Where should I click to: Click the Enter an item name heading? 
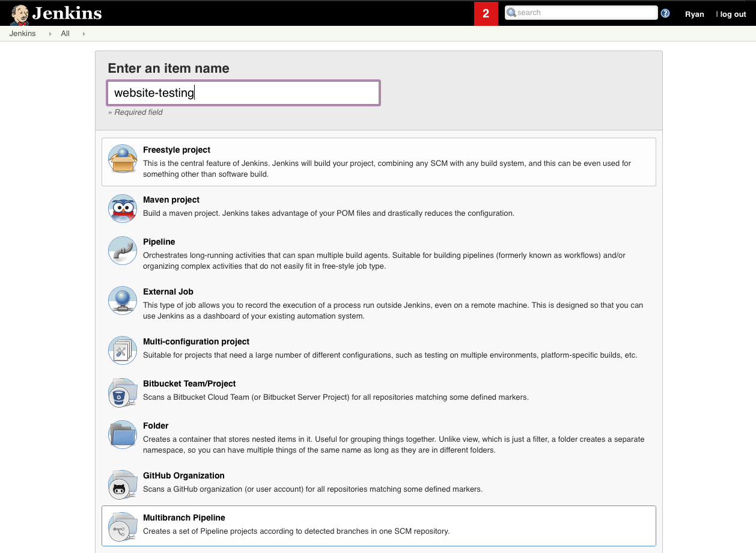pyautogui.click(x=168, y=69)
